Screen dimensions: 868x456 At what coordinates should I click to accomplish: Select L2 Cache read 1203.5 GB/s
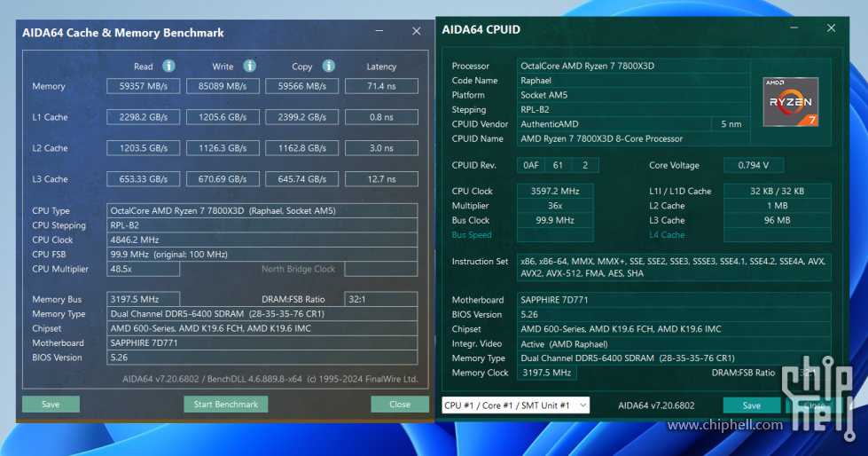tap(143, 148)
